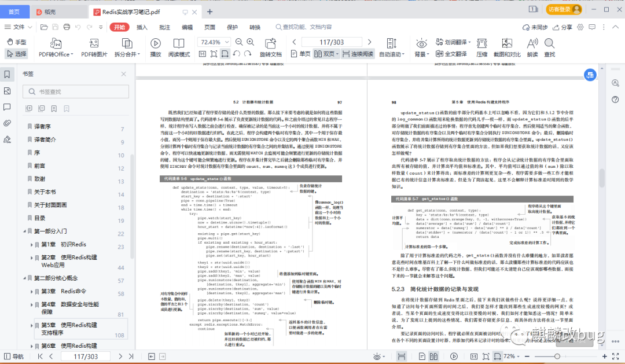The width and height of the screenshot is (625, 364).
Task: Open the 背景 background dropdown
Action: click(422, 48)
